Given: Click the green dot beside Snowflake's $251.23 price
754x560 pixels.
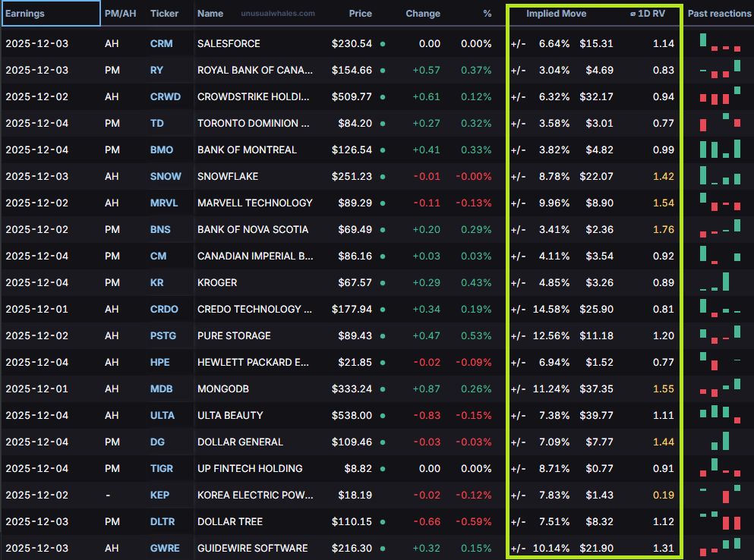Looking at the screenshot, I should (382, 177).
